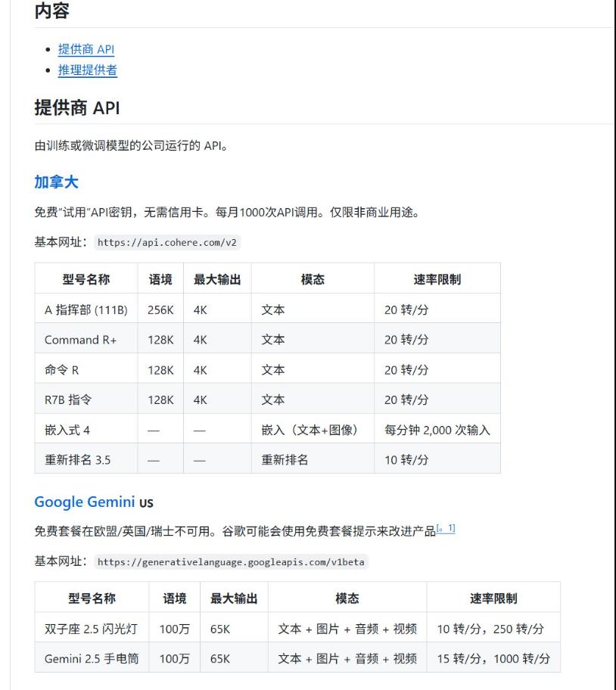Click the 内容 page heading
The image size is (616, 690).
click(x=50, y=10)
